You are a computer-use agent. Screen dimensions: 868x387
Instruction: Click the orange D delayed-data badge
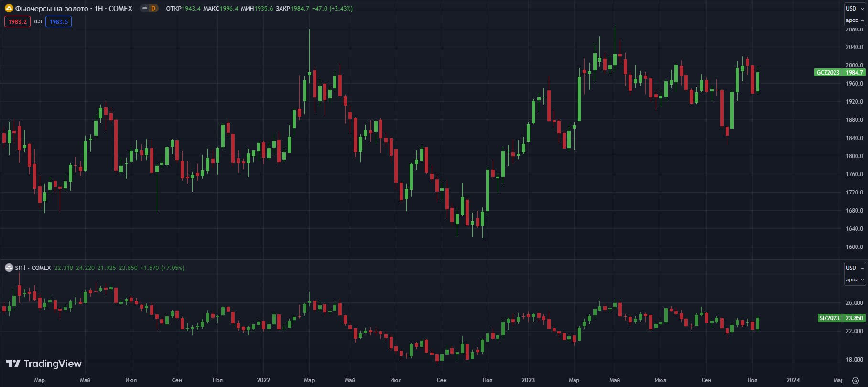153,8
